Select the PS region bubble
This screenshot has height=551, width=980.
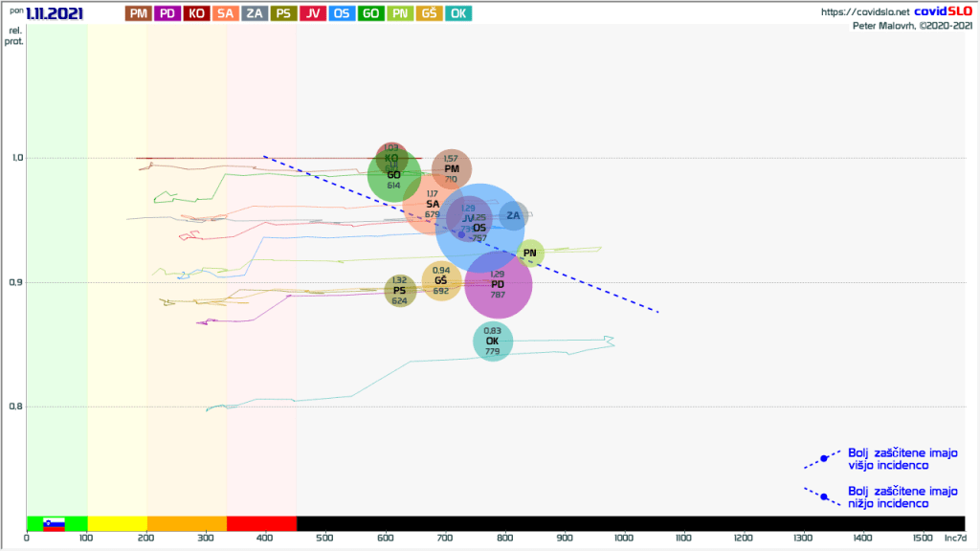(x=399, y=291)
